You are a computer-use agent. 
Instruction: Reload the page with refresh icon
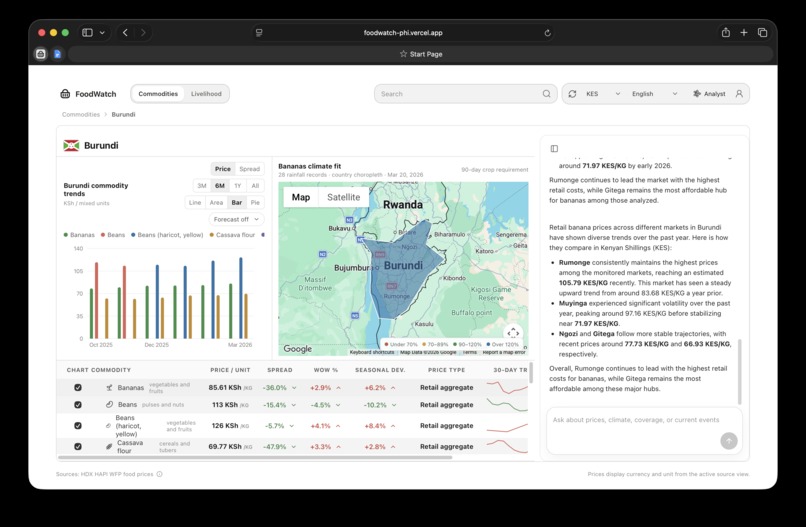click(x=547, y=32)
